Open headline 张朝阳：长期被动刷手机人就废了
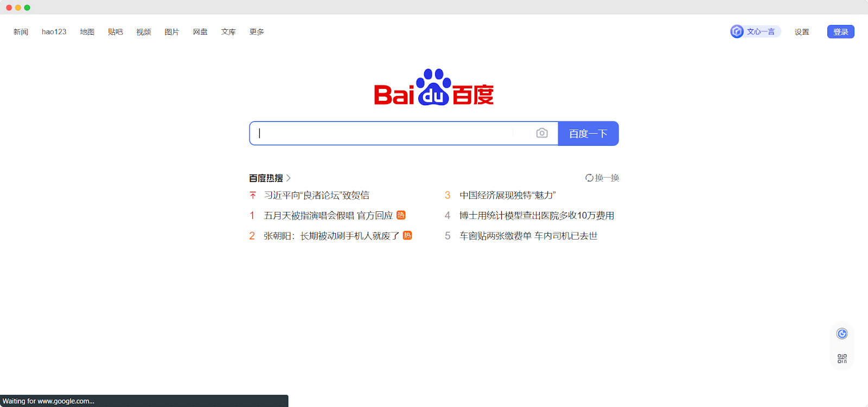Screen dimensions: 868x407 [331, 235]
